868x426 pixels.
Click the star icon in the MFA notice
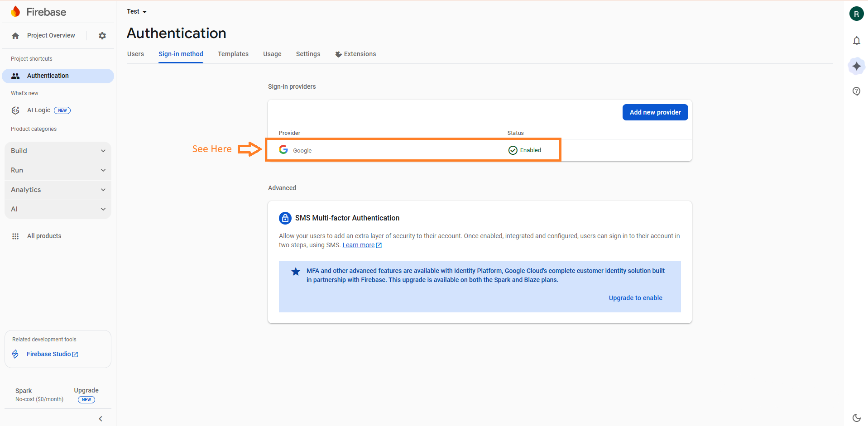[296, 272]
